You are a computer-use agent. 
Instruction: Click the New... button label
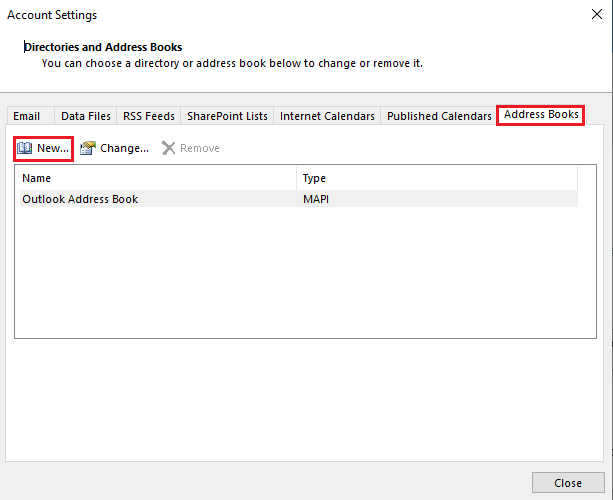[x=53, y=148]
